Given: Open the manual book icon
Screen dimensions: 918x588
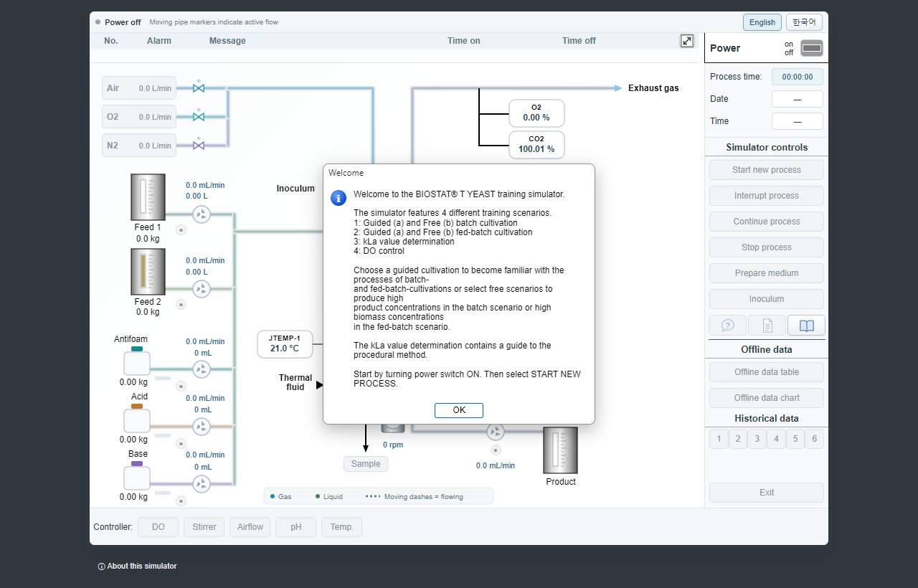Looking at the screenshot, I should tap(806, 326).
